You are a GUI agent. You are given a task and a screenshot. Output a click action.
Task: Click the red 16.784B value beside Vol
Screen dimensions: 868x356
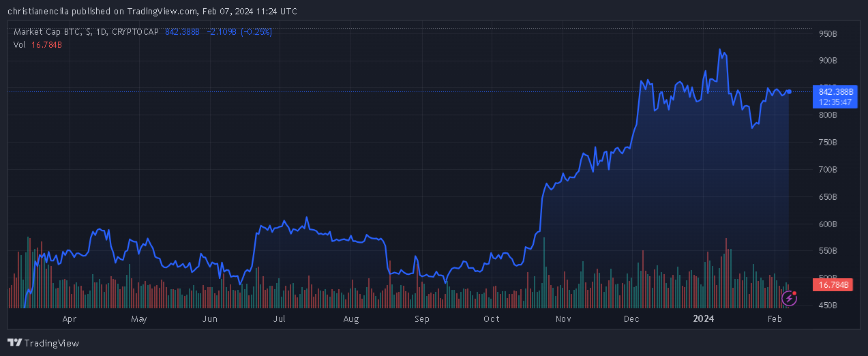click(x=46, y=44)
